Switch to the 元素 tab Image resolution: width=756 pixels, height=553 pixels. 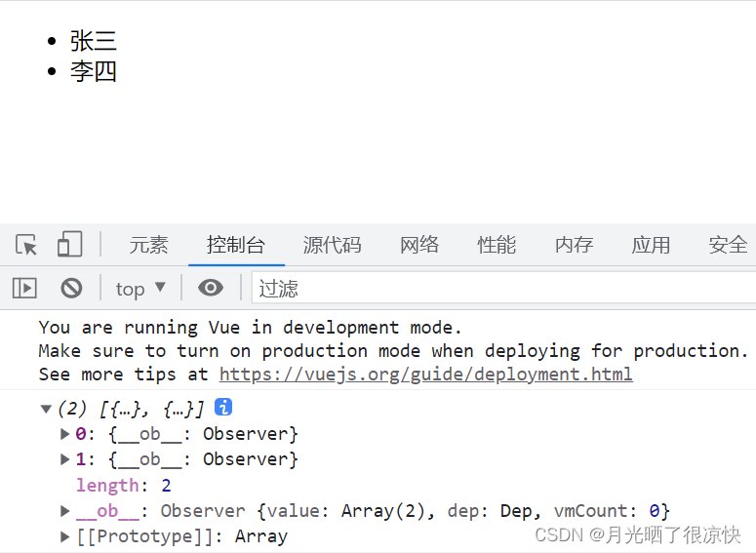[149, 245]
